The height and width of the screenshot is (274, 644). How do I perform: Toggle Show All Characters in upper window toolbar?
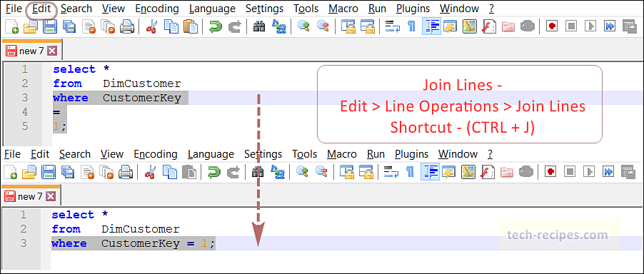(x=411, y=26)
